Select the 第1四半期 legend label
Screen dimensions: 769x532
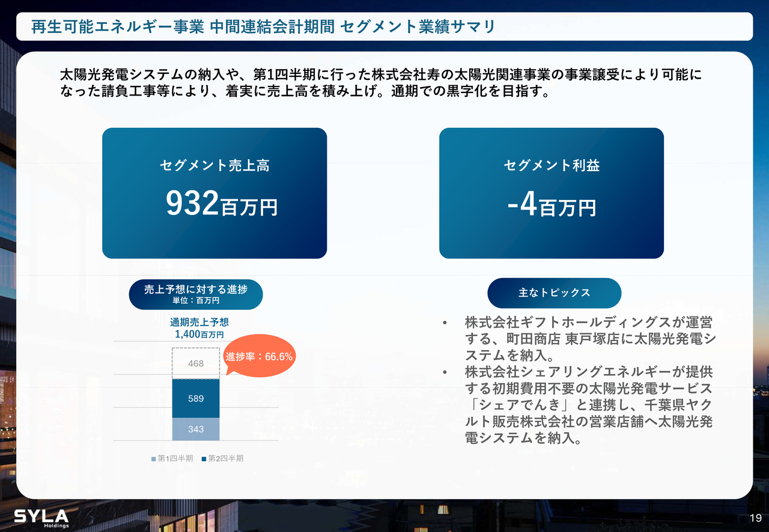[x=175, y=459]
